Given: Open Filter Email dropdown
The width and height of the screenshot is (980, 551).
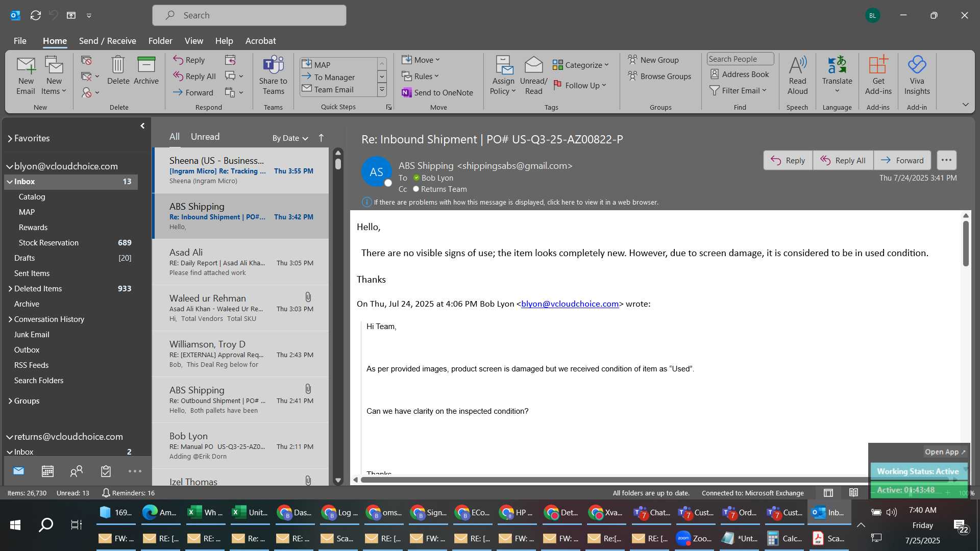Looking at the screenshot, I should tap(738, 90).
